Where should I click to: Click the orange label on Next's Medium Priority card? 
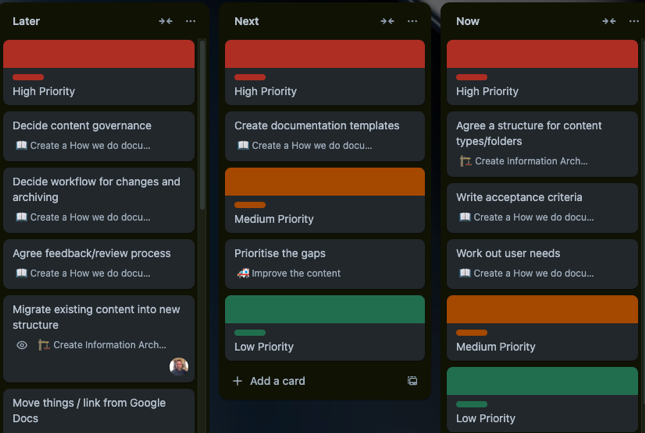(250, 205)
